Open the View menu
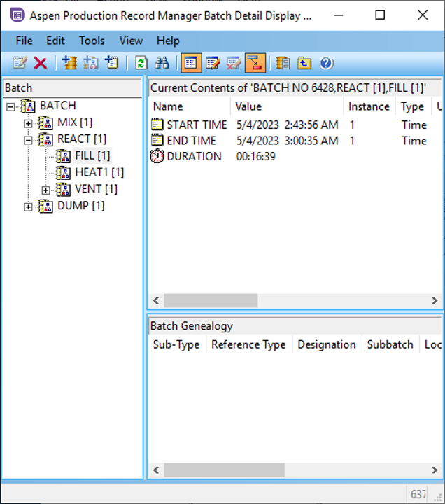The height and width of the screenshot is (504, 445). pos(131,41)
